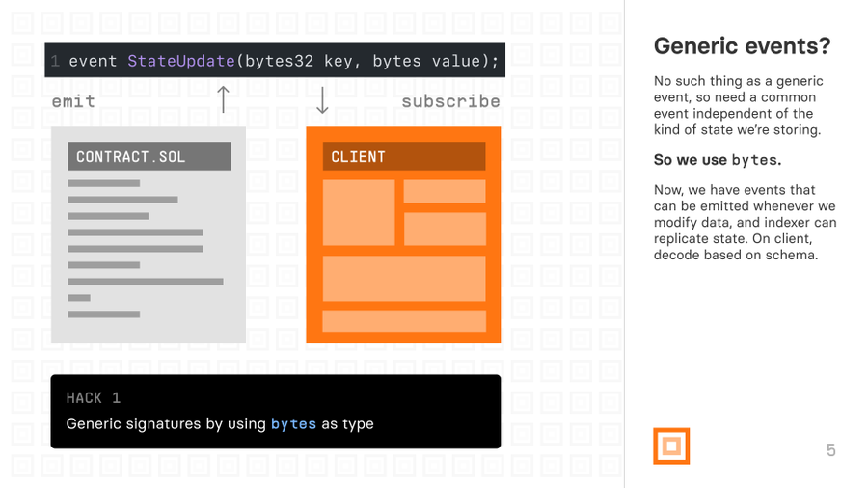The height and width of the screenshot is (488, 868).
Task: Click the down arrow next to subscribe
Action: pos(322,100)
